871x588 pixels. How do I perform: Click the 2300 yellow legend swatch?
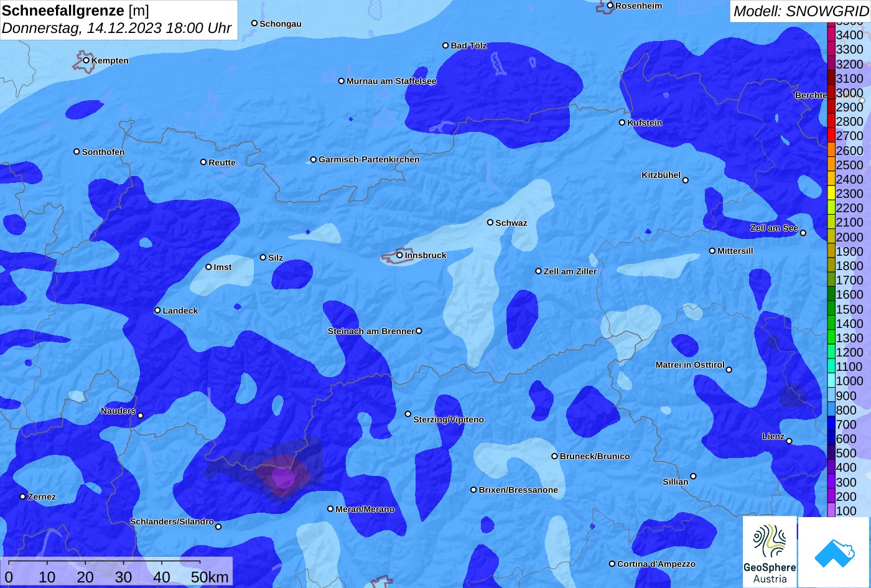pyautogui.click(x=831, y=194)
